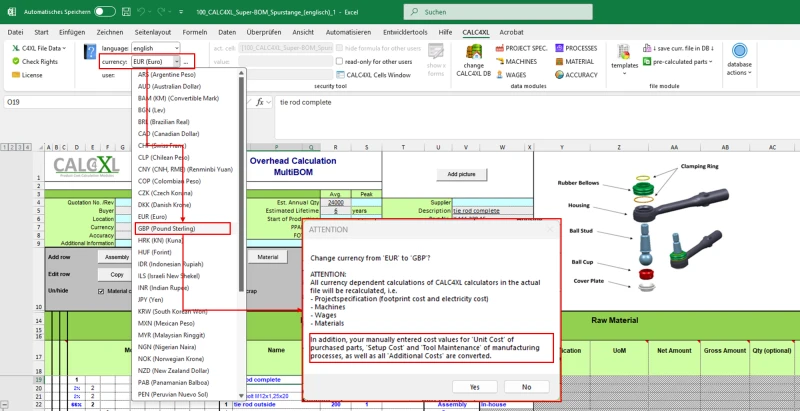Confirm currency change with Yes
Screen dimensions: 800x411
tap(475, 387)
